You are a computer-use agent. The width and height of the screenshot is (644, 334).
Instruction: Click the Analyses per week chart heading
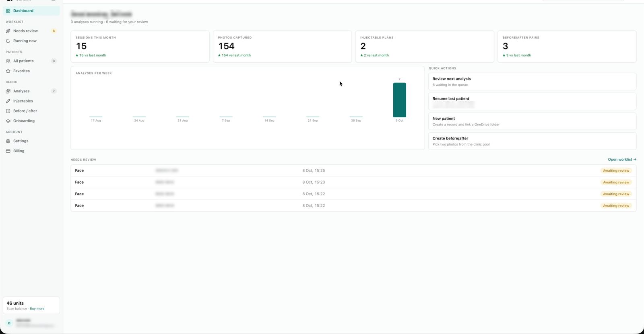(x=94, y=73)
